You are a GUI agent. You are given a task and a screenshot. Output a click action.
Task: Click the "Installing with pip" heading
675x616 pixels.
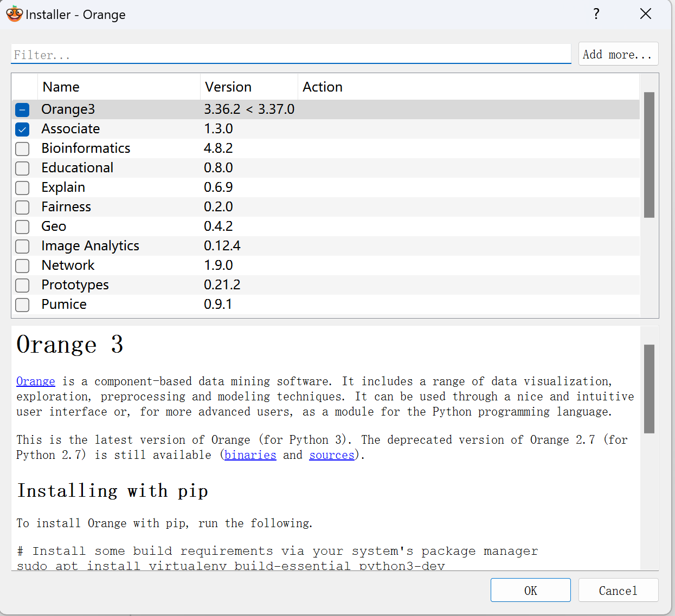point(113,491)
